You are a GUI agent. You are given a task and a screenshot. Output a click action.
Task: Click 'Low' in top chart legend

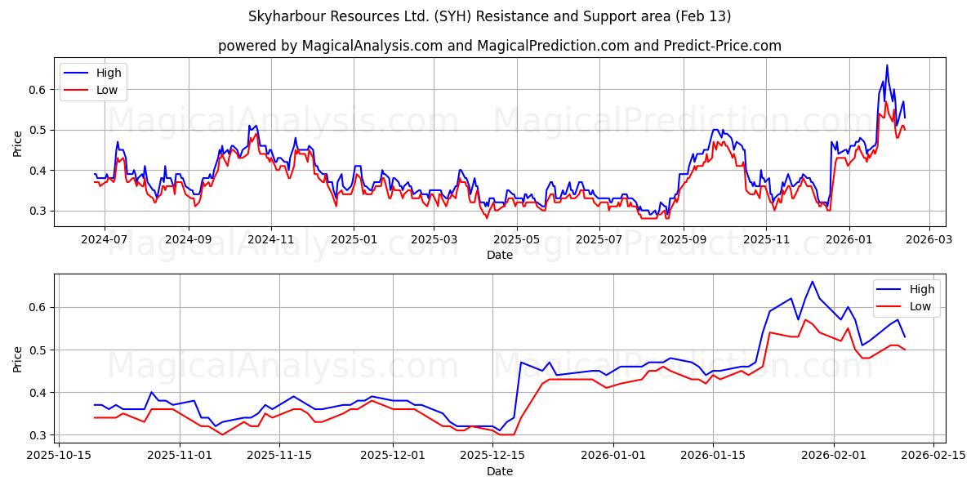[107, 90]
